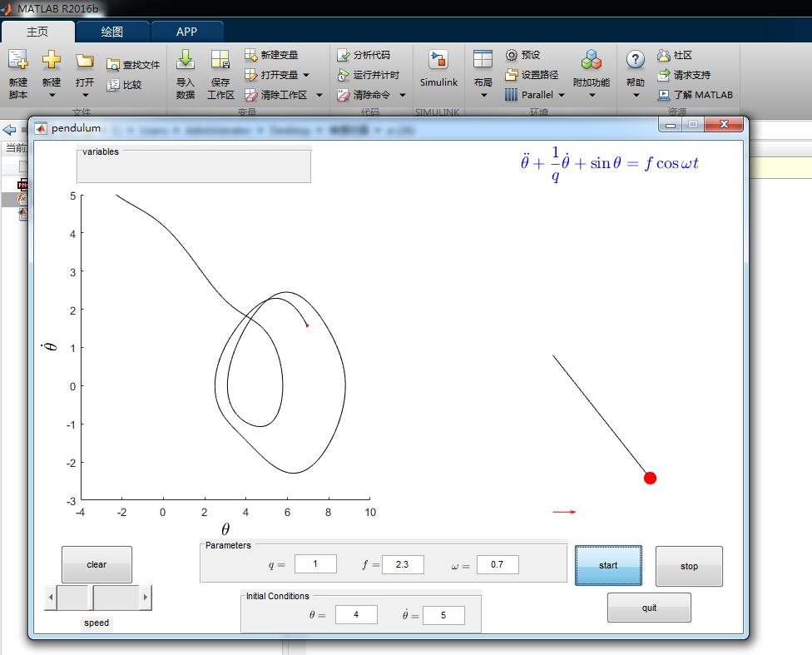
Task: Click the yellow plus New (新建) icon
Action: pyautogui.click(x=52, y=60)
